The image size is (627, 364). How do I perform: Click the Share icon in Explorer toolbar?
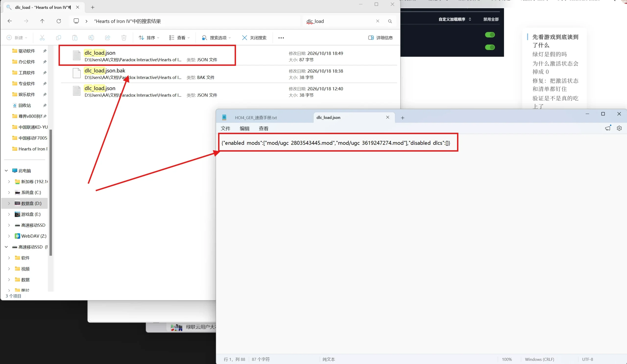tap(108, 37)
